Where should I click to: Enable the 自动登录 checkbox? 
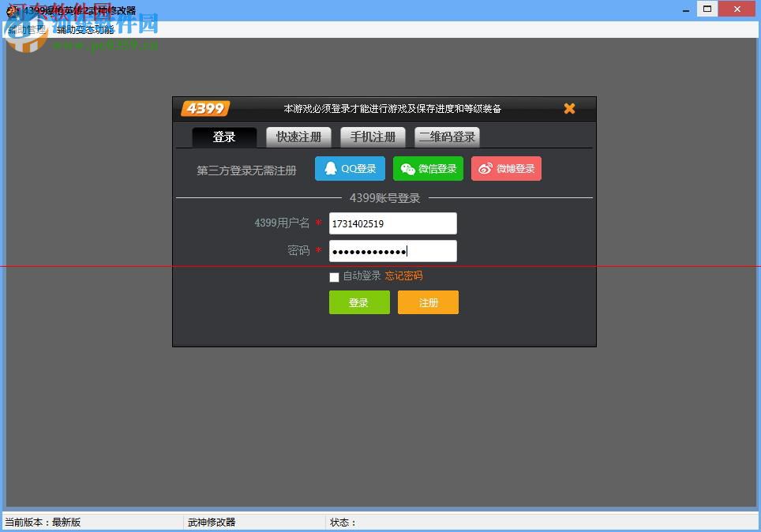click(x=334, y=277)
